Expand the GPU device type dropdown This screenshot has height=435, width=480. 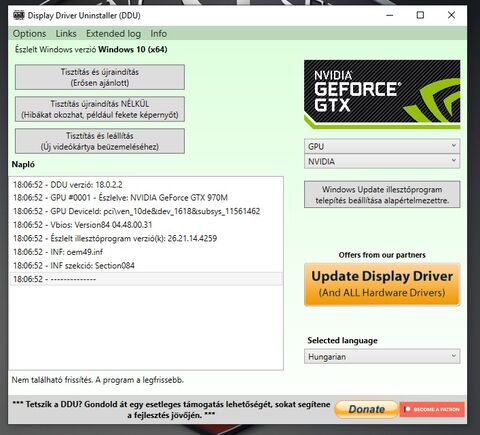click(382, 146)
